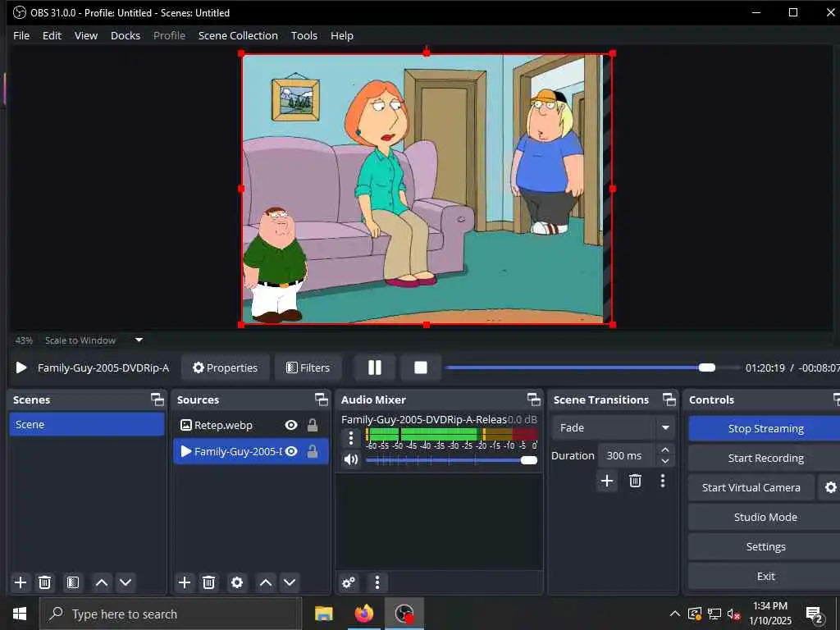Hide the Retep.webp source
This screenshot has width=840, height=630.
[291, 425]
